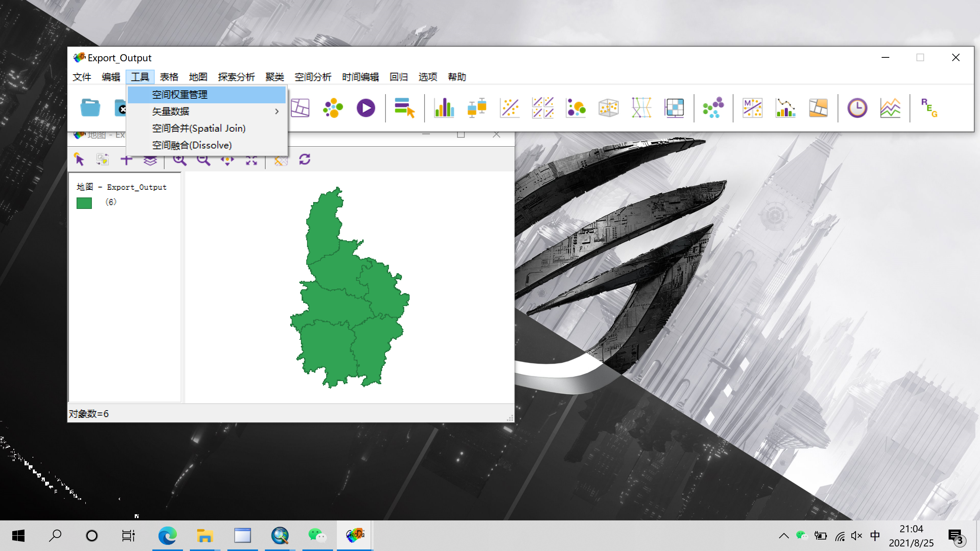Click the purple Map Movie play icon
The image size is (980, 551).
(x=366, y=108)
